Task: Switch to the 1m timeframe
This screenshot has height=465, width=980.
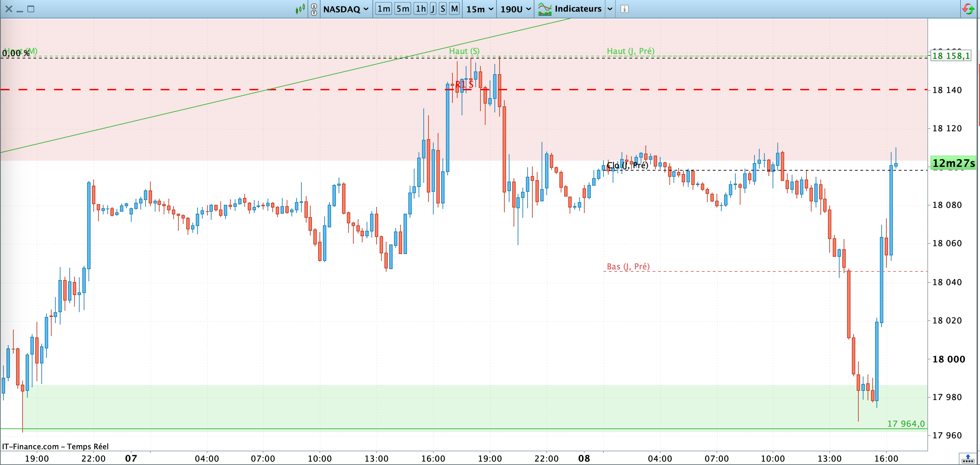Action: coord(383,9)
